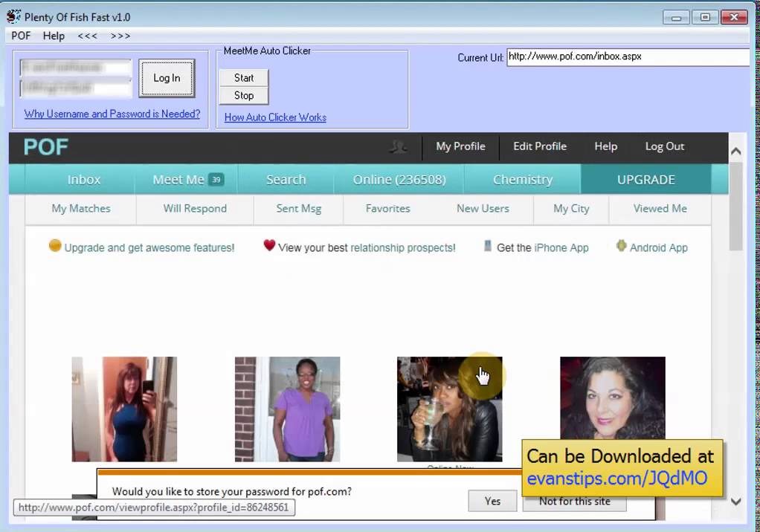
Task: Click Log Out in header
Action: click(x=665, y=146)
